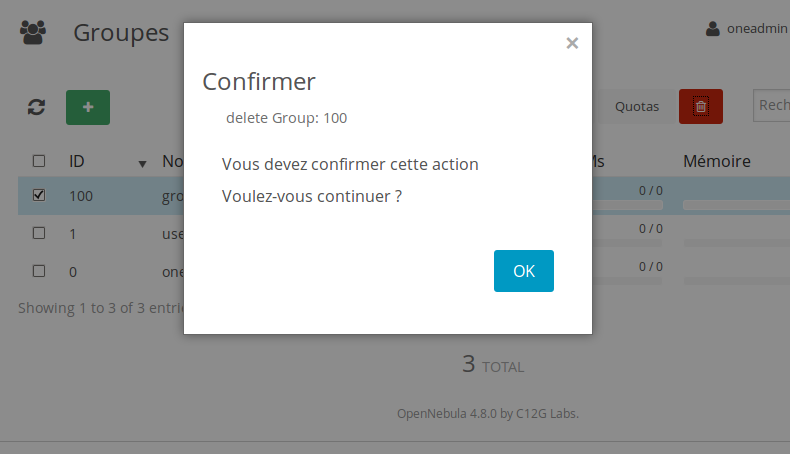The width and height of the screenshot is (790, 454).
Task: Select the row with ID 1
Action: tap(404, 234)
